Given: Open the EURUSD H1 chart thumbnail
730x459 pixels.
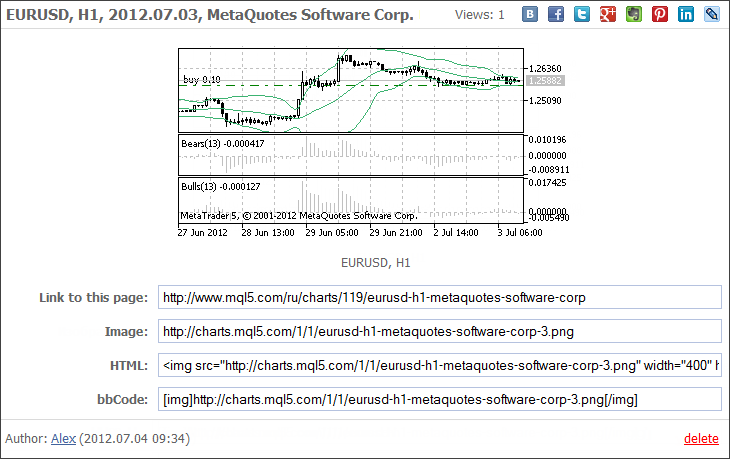Looking at the screenshot, I should click(372, 142).
